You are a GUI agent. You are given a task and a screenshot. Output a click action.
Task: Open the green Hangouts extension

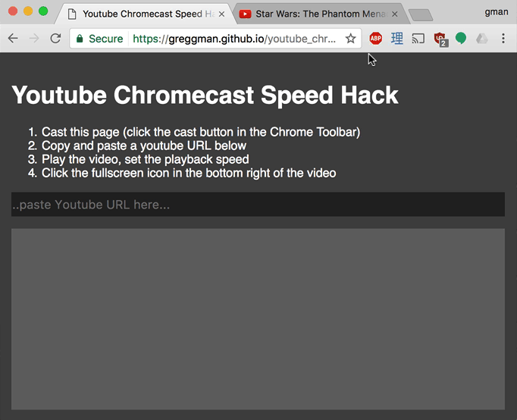(x=461, y=39)
